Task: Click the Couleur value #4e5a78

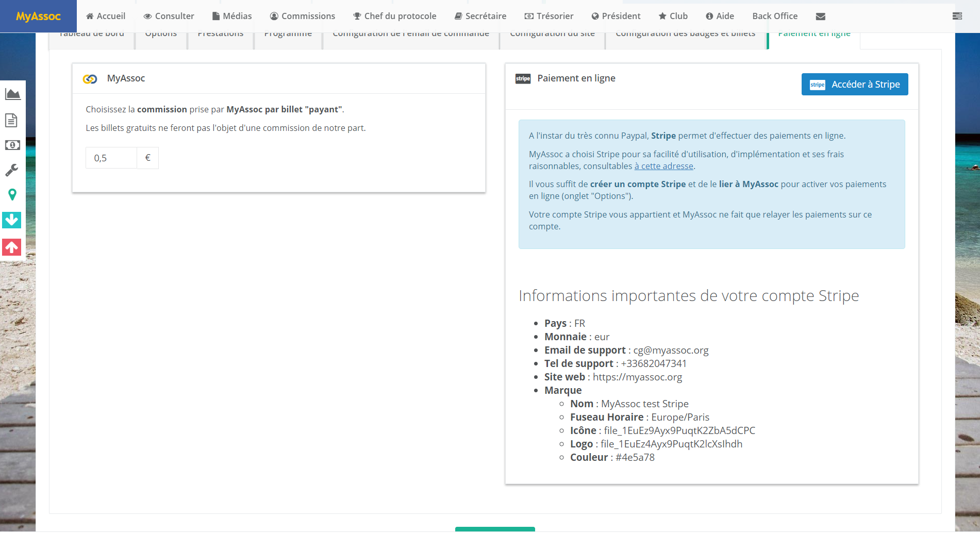Action: tap(635, 457)
